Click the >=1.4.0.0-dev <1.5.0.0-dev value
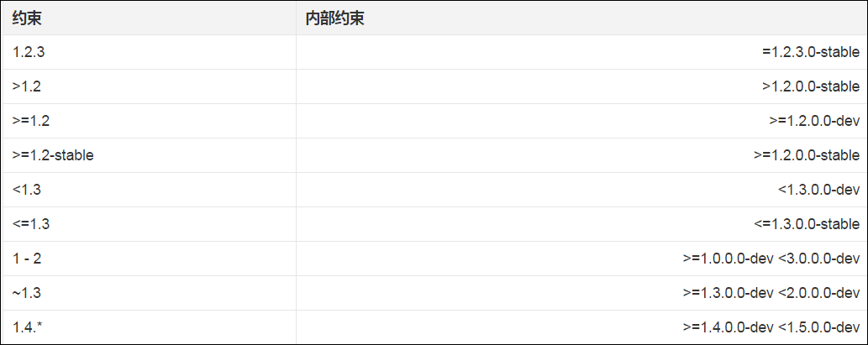Viewport: 868px width, 345px height. (771, 327)
